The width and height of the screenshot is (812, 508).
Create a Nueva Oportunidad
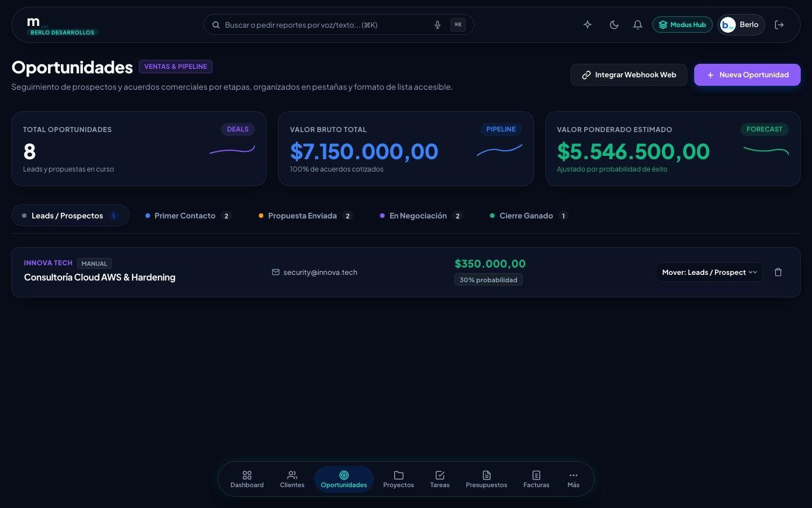[747, 75]
